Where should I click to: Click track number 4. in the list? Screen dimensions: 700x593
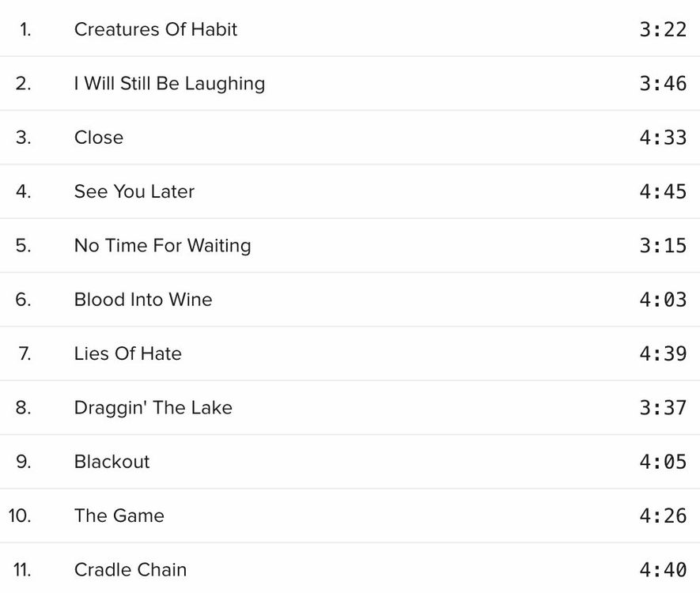tap(23, 191)
